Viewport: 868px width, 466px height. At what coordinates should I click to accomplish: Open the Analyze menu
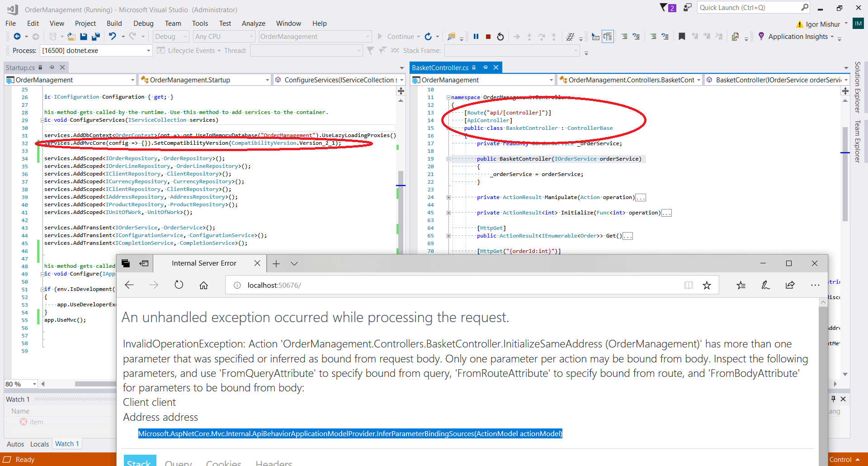click(254, 24)
